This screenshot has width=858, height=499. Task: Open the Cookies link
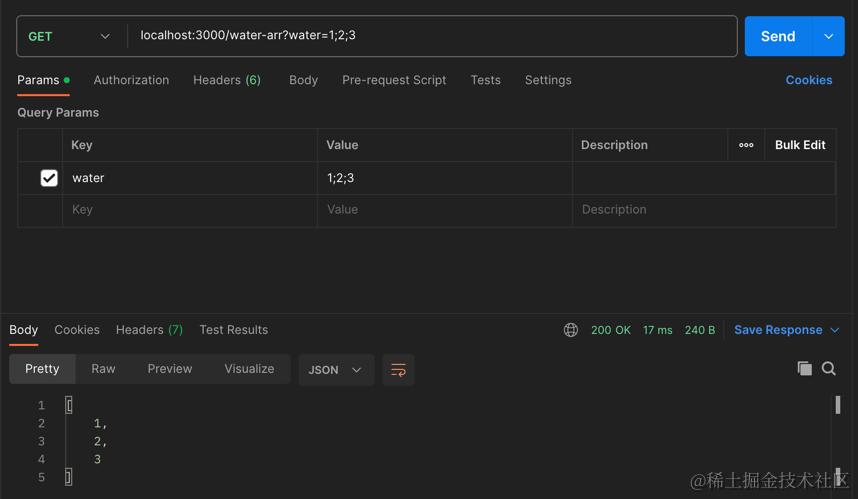pos(809,80)
